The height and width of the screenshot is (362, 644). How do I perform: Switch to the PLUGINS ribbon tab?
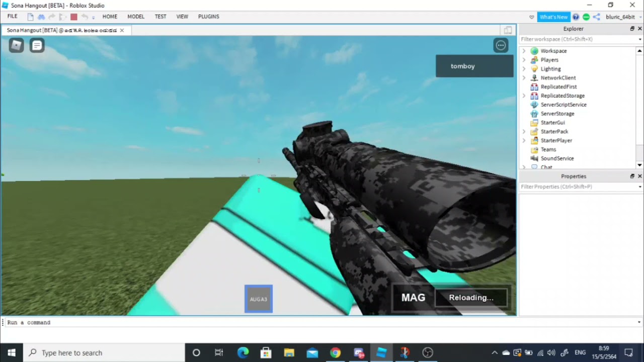(209, 17)
